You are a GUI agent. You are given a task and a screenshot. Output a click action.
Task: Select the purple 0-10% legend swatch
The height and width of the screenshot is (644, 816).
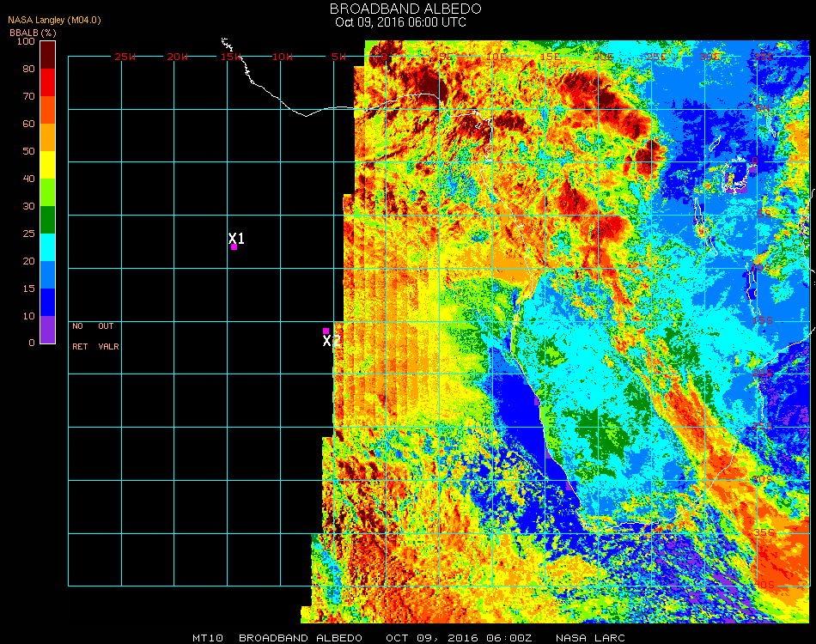coord(48,329)
